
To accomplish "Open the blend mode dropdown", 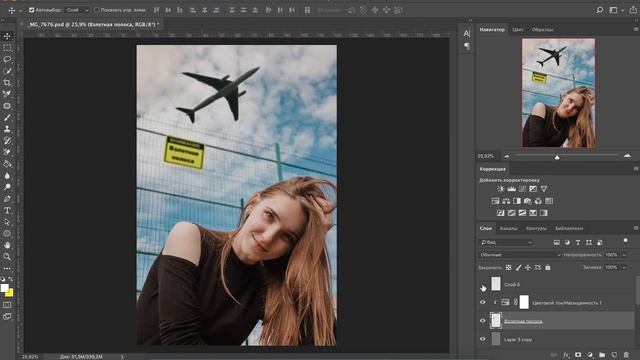I will [520, 255].
